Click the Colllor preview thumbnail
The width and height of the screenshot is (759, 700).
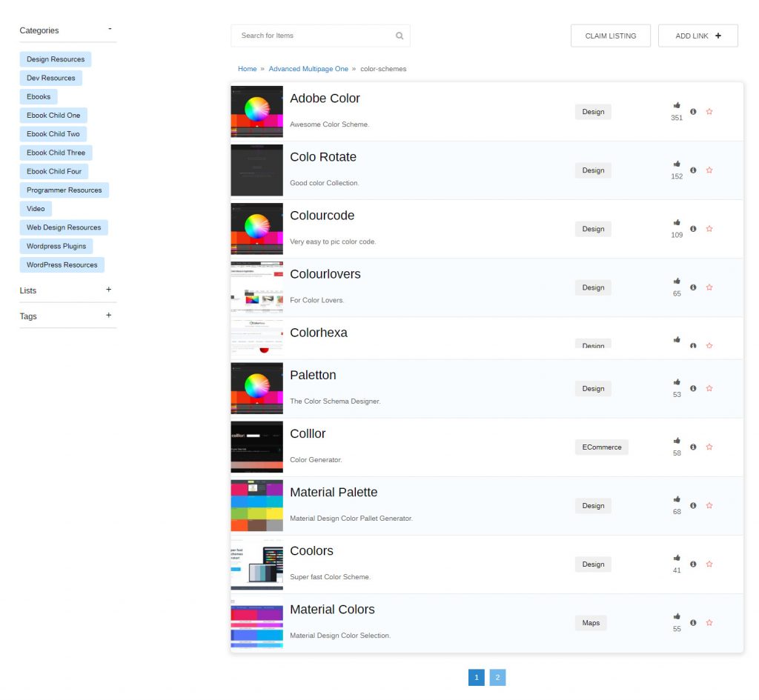257,447
